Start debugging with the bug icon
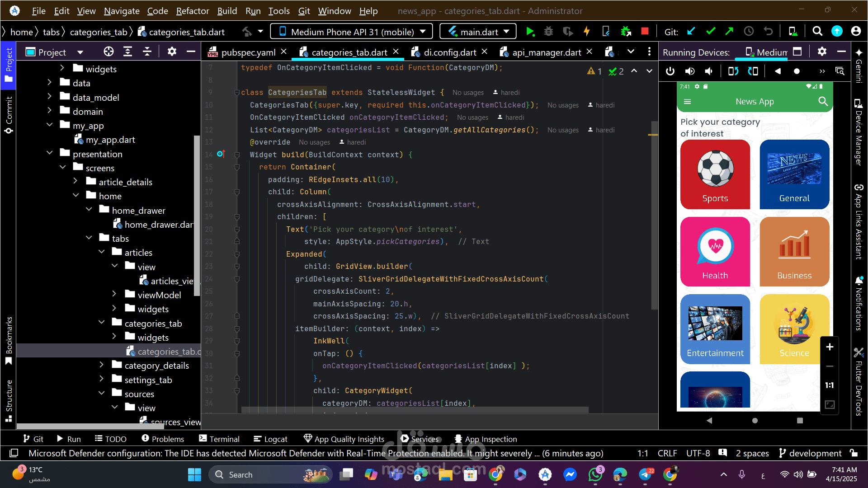This screenshot has width=868, height=488. [548, 32]
